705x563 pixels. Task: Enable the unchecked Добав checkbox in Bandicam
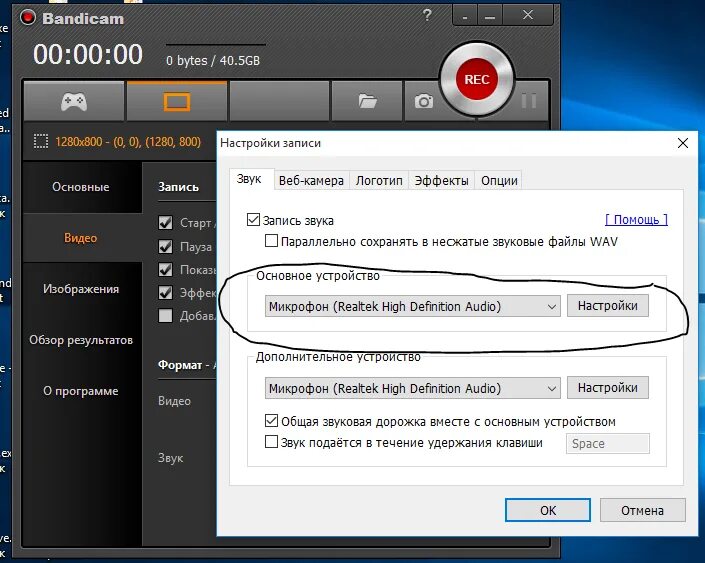[x=165, y=316]
